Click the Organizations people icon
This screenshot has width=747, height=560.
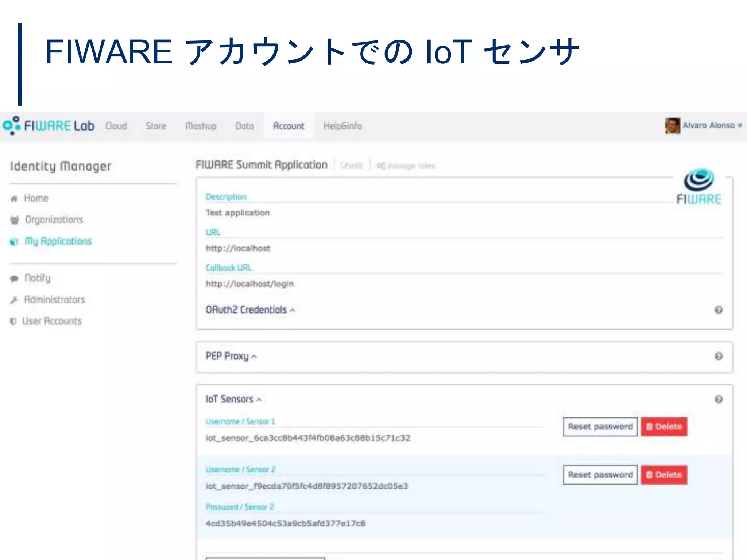[x=14, y=220]
